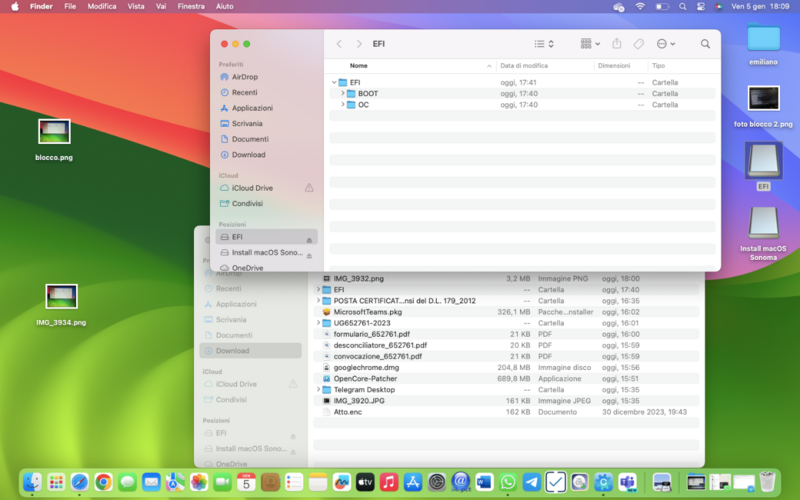Open the More actions ellipsis menu

tap(666, 44)
